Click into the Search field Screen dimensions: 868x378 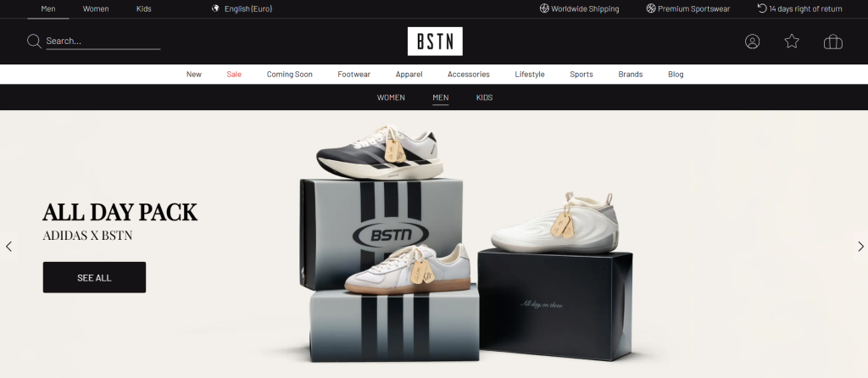pos(103,41)
